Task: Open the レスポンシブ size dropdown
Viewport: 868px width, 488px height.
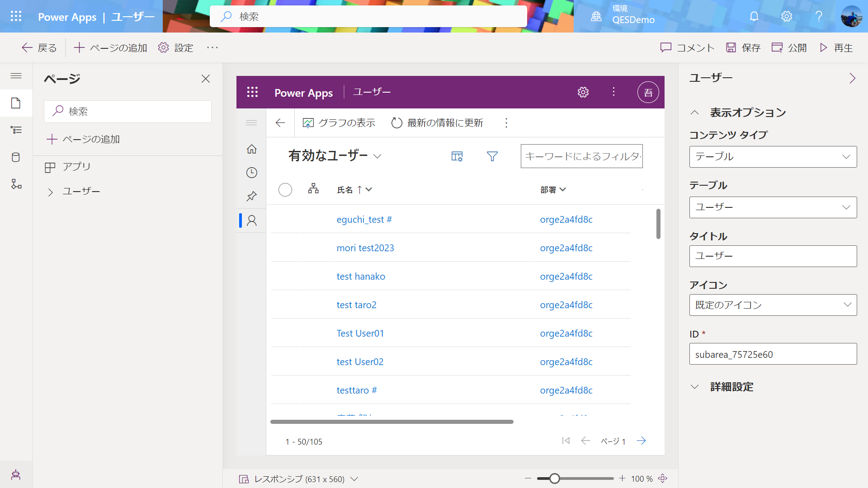Action: [x=299, y=479]
